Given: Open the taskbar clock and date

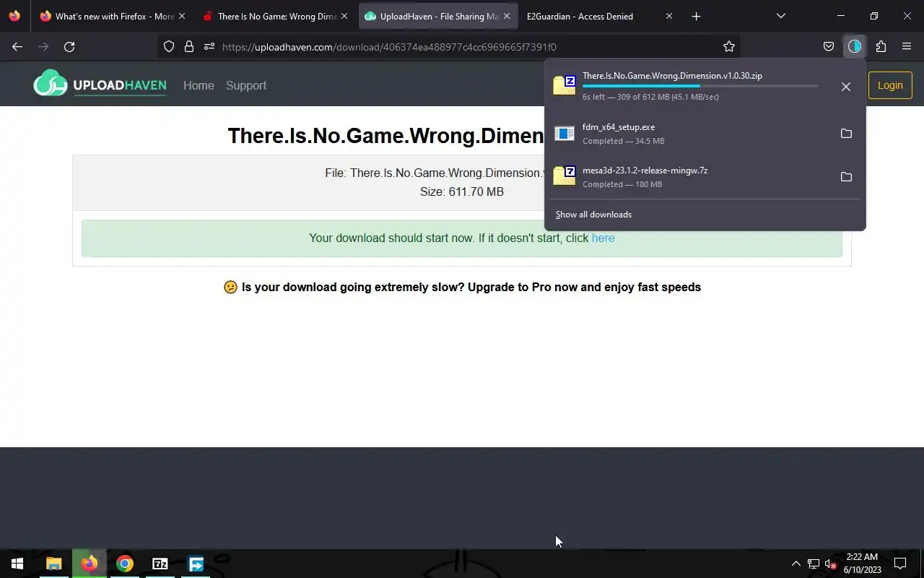Looking at the screenshot, I should (x=863, y=564).
